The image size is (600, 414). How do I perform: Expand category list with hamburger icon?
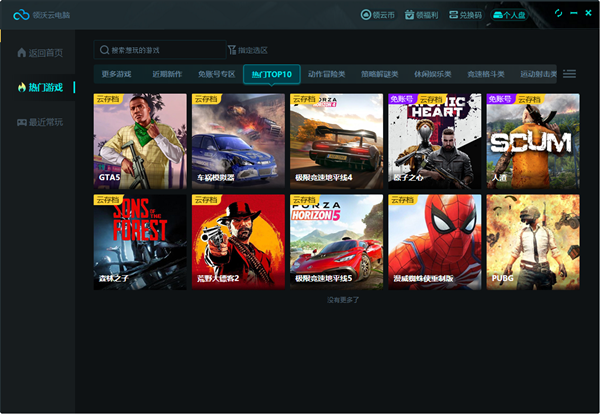569,74
